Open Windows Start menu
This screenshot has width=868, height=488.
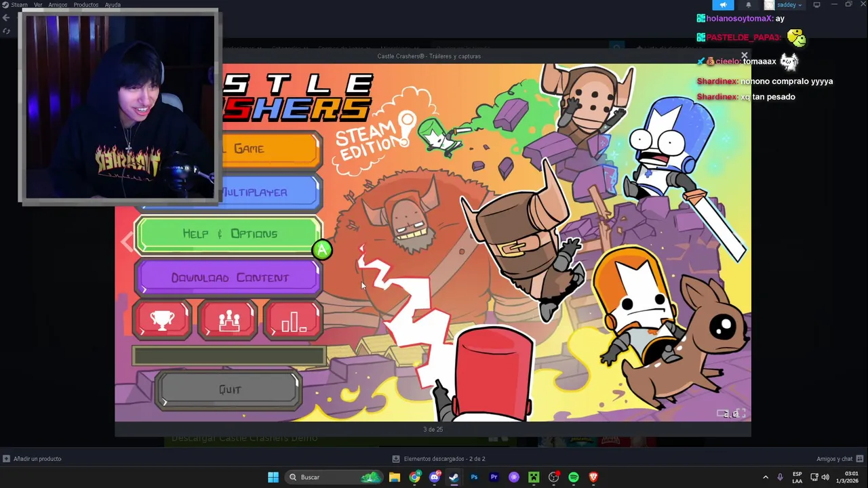coord(273,477)
